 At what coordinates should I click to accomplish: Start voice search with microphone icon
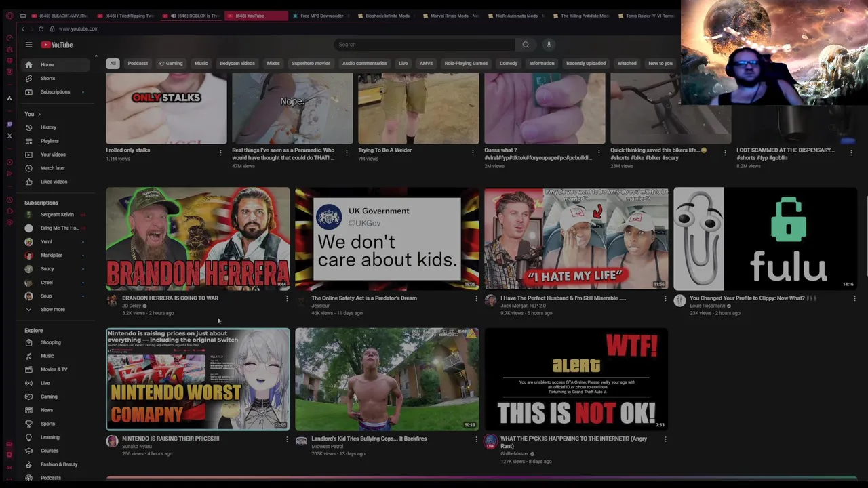pos(549,45)
